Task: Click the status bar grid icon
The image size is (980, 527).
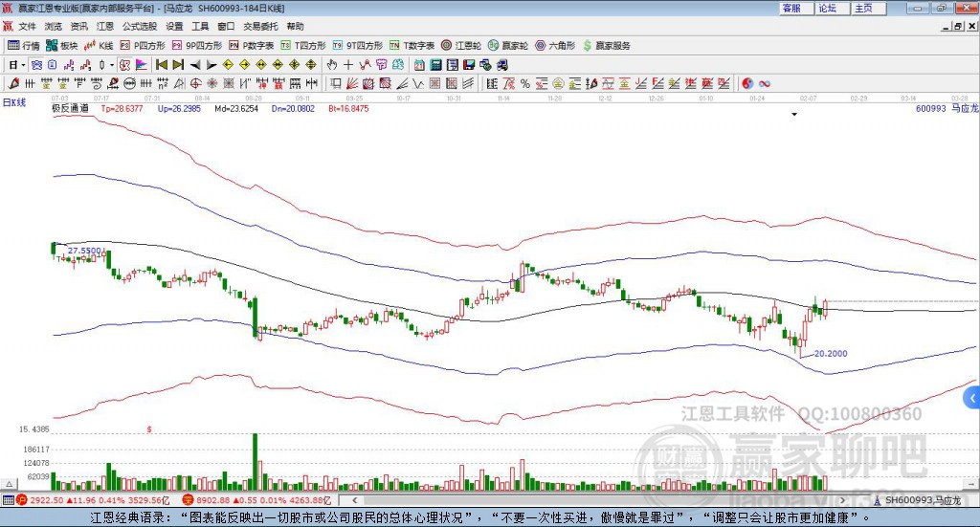Action: [8, 500]
